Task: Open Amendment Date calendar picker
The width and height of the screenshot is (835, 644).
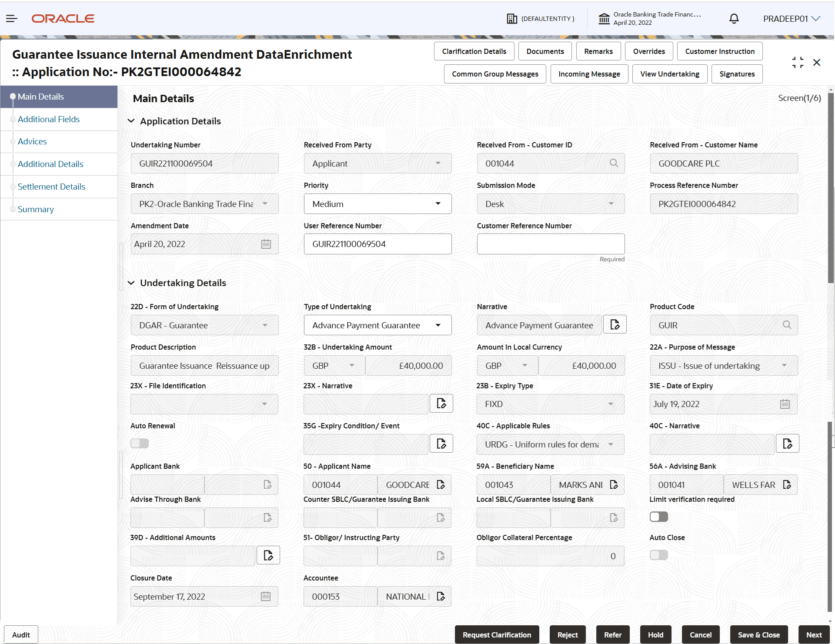Action: [x=266, y=244]
